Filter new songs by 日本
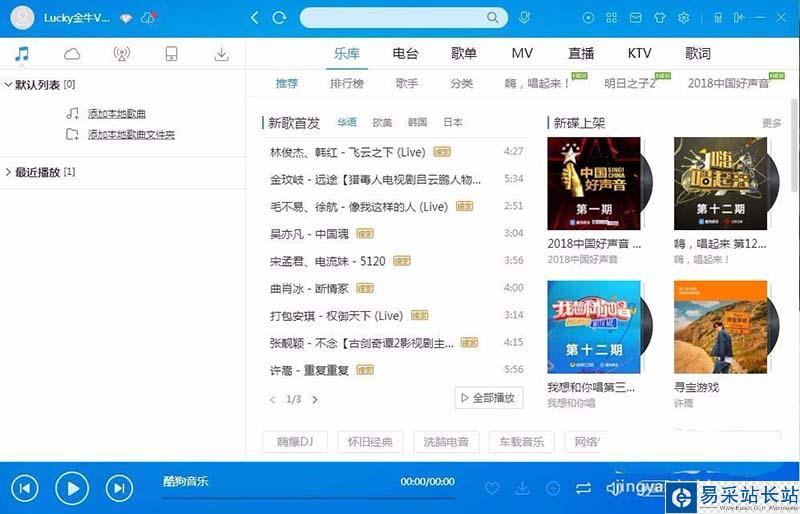 tap(453, 123)
